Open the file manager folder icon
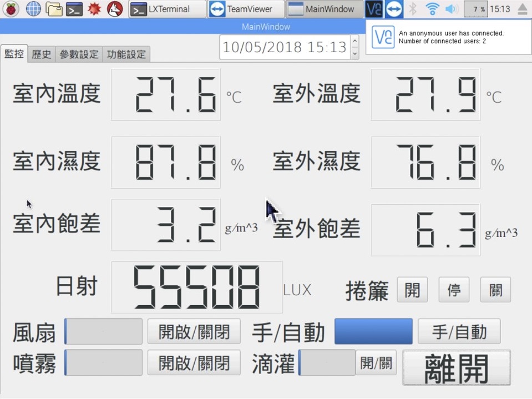Viewport: 532px width, 399px height. coord(54,9)
